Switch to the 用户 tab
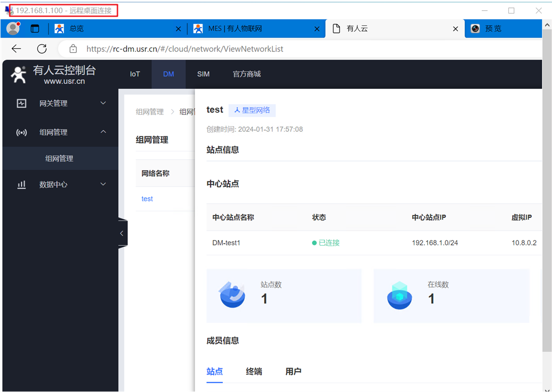This screenshot has width=552, height=392. [x=293, y=372]
